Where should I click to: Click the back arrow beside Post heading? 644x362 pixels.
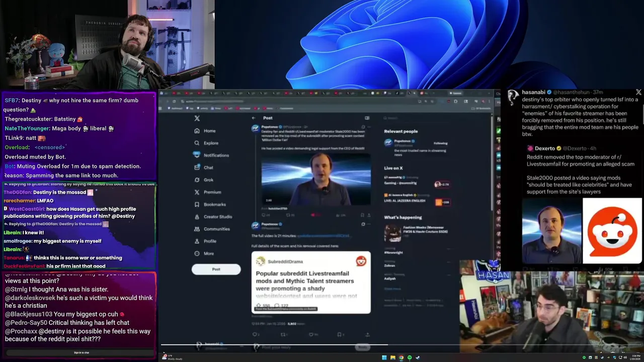coord(254,118)
